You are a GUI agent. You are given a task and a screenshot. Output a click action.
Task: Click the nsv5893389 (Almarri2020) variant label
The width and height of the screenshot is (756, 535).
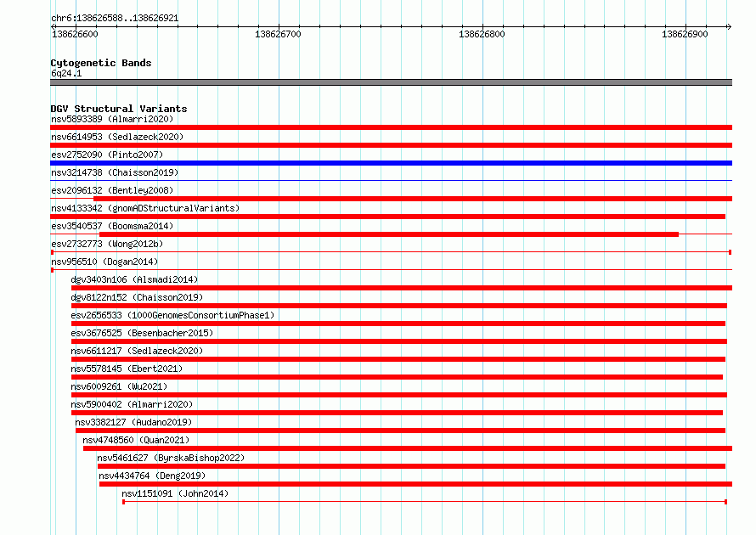click(x=112, y=119)
